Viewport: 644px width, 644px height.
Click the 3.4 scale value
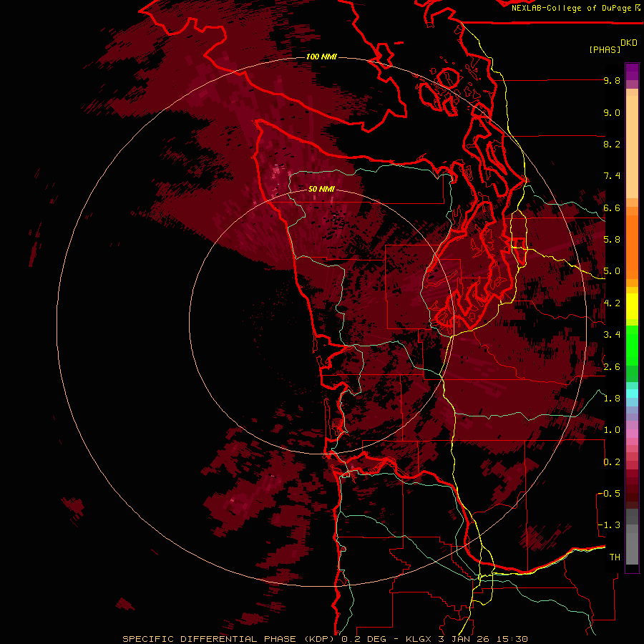[x=612, y=335]
